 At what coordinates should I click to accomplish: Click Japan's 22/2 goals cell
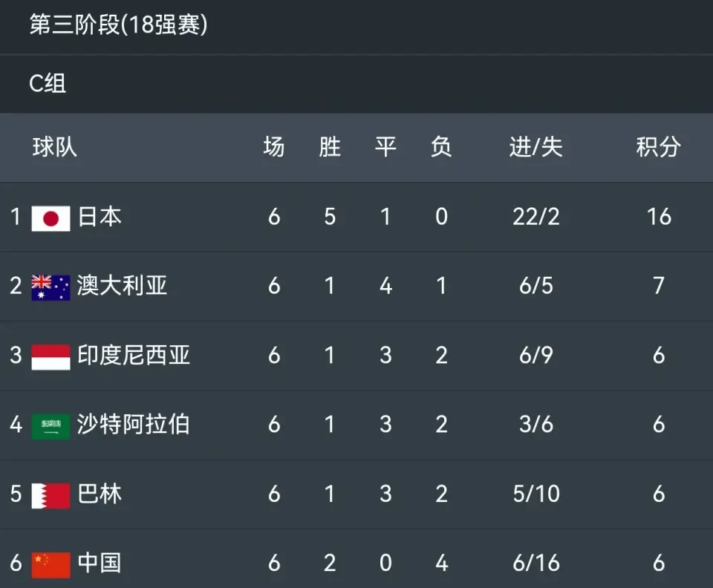536,217
